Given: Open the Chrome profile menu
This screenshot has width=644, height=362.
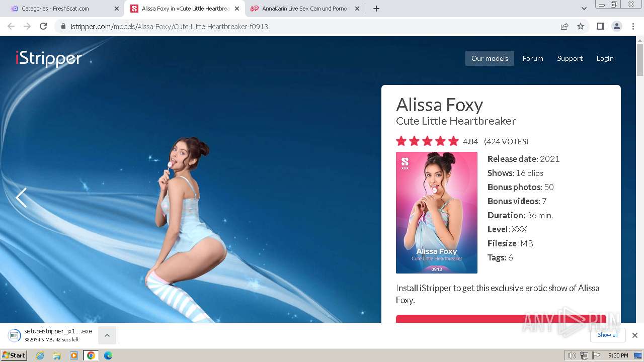Looking at the screenshot, I should point(617,26).
